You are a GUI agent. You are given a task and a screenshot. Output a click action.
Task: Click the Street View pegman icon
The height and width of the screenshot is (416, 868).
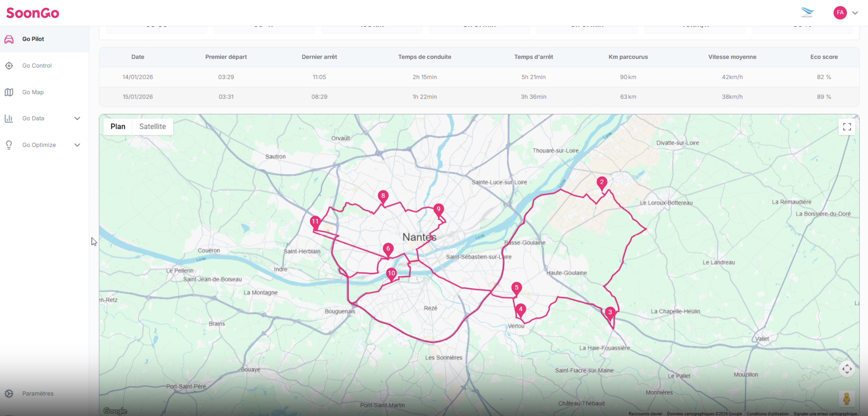(846, 399)
